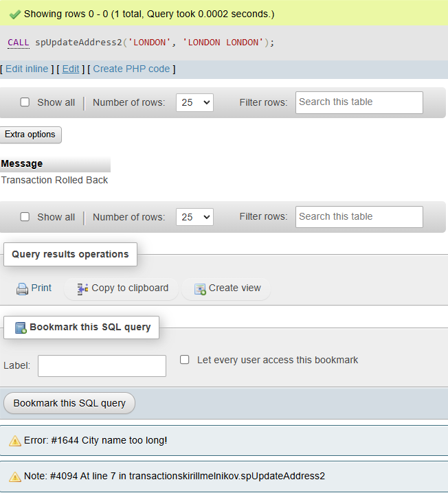This screenshot has height=493, width=448.
Task: Open upper Number of rows dropdown
Action: [x=194, y=102]
